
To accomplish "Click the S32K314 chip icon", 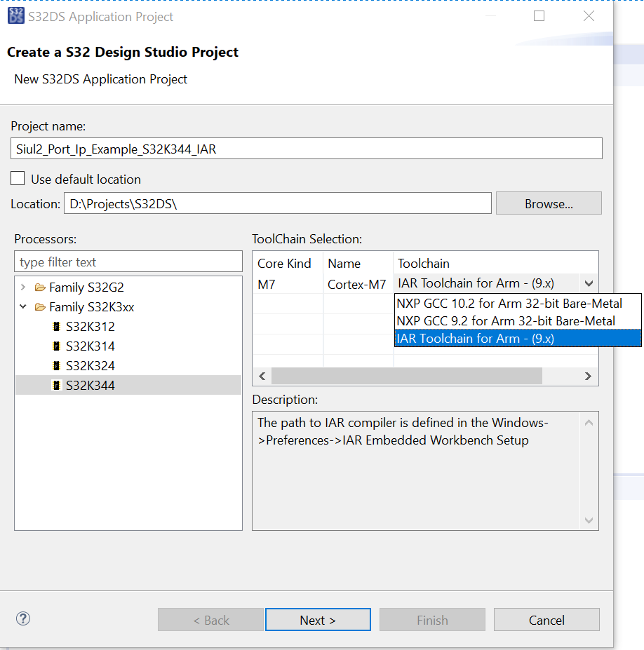I will pyautogui.click(x=56, y=346).
